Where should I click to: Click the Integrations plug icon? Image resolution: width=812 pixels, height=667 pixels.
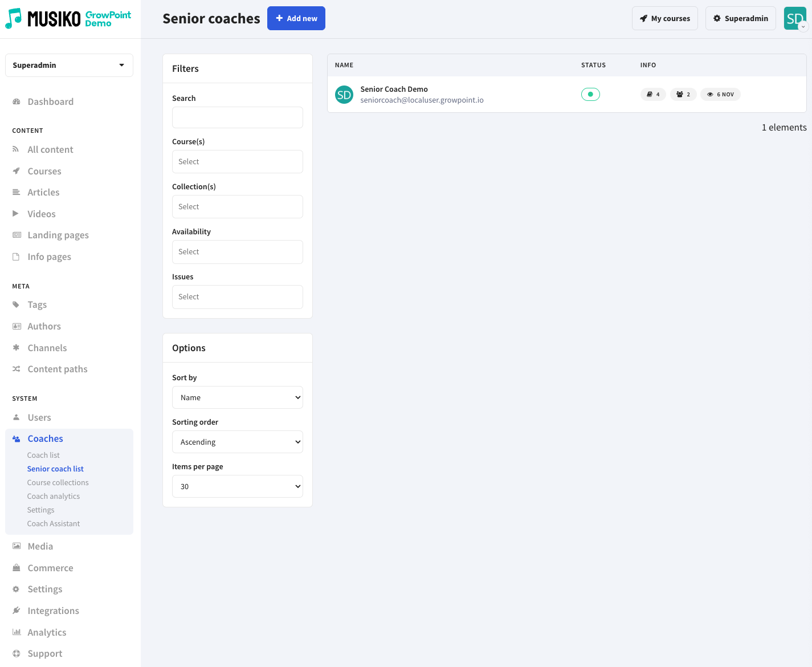[x=17, y=611]
